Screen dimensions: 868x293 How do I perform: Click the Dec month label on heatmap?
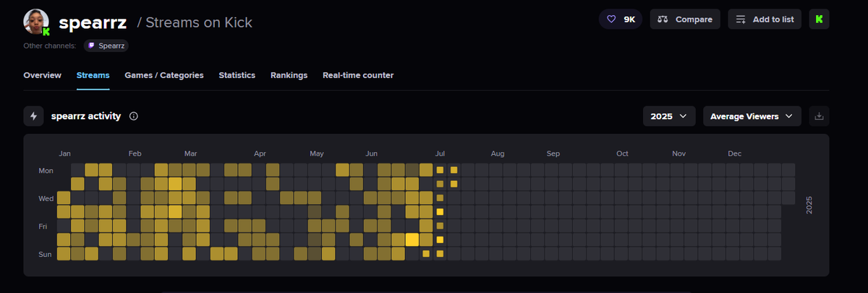point(734,153)
